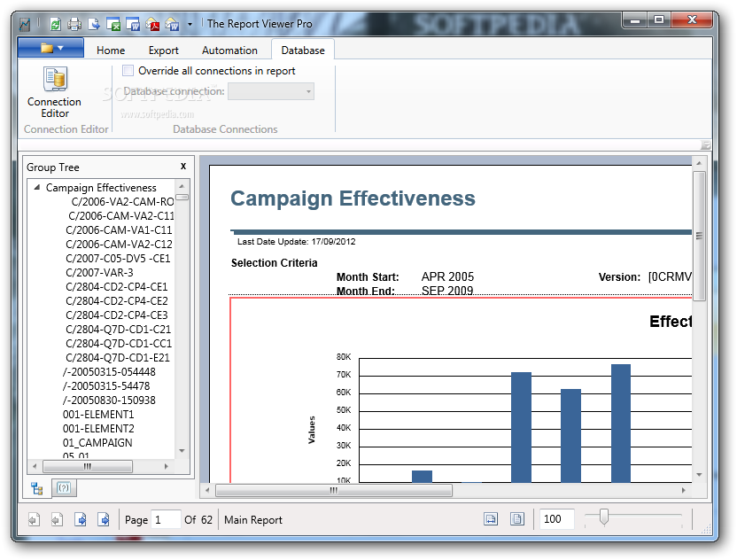Image resolution: width=737 pixels, height=560 pixels.
Task: Select tree item C/2804-CD2-CP4-CE3
Action: coord(117,315)
